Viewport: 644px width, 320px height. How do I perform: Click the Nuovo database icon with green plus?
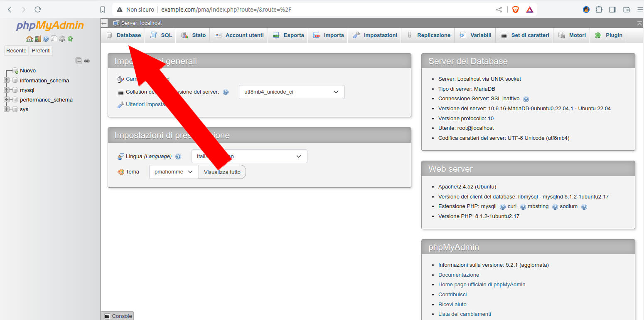tap(15, 71)
